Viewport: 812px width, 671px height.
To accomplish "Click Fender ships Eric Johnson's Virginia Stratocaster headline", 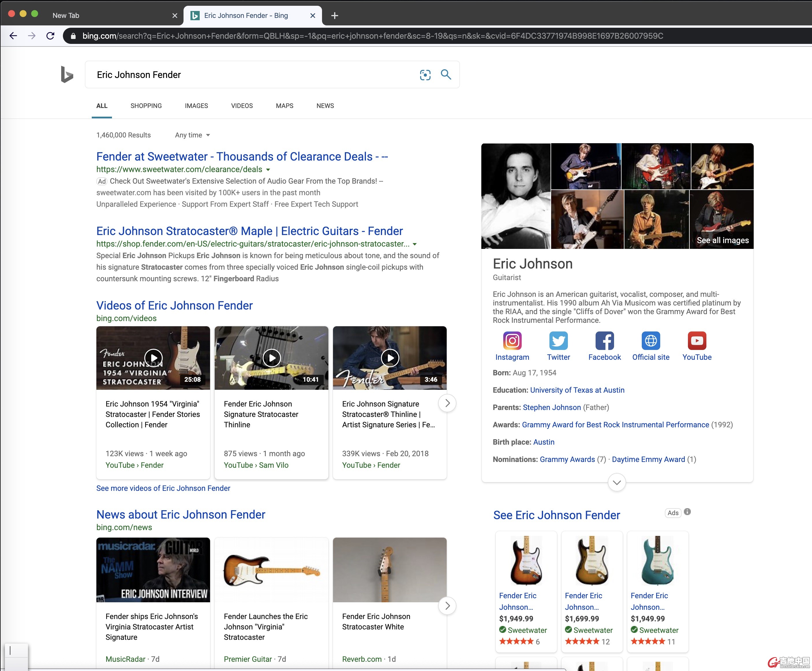I will (151, 627).
